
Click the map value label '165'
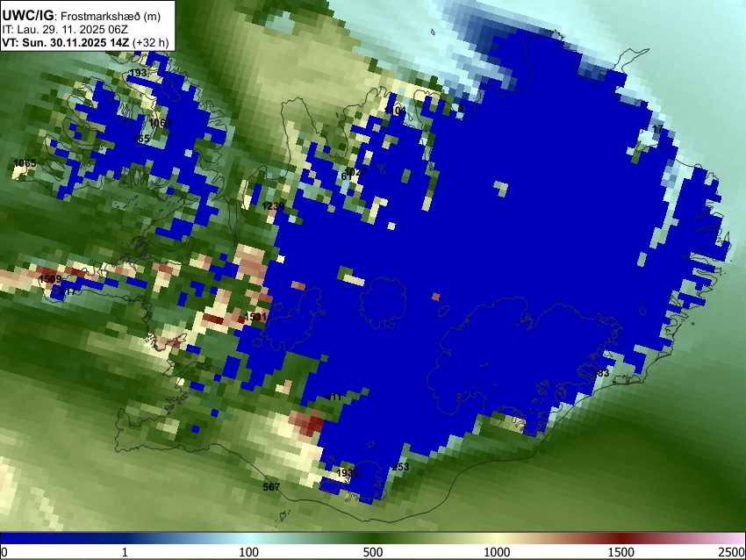[140, 139]
